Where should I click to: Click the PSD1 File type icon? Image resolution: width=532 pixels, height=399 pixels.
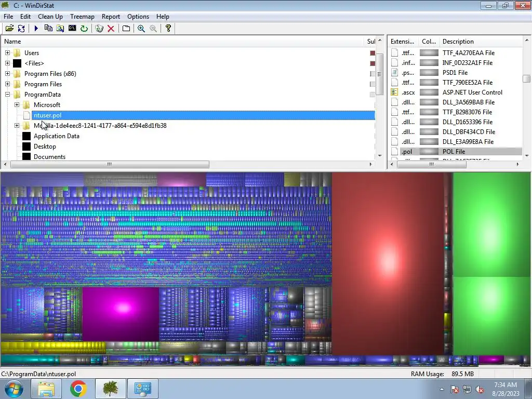pos(394,73)
